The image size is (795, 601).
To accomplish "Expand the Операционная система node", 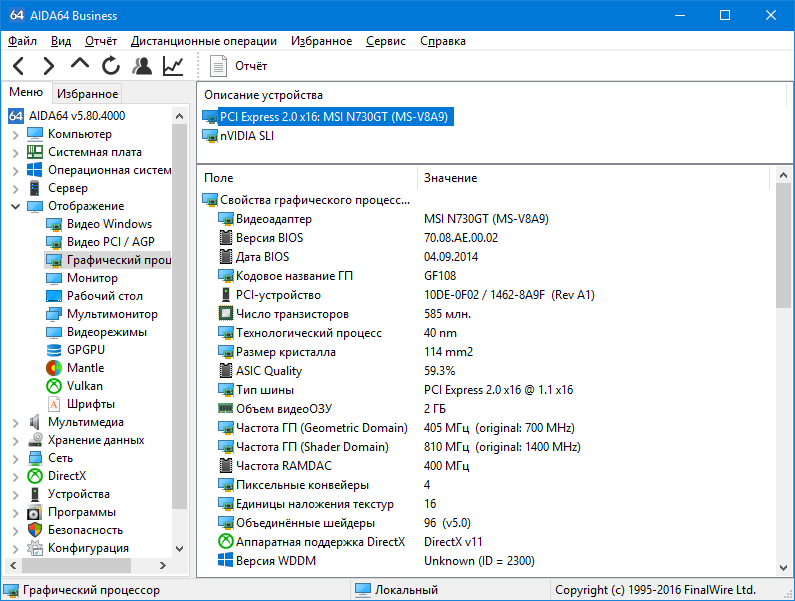I will pyautogui.click(x=15, y=170).
